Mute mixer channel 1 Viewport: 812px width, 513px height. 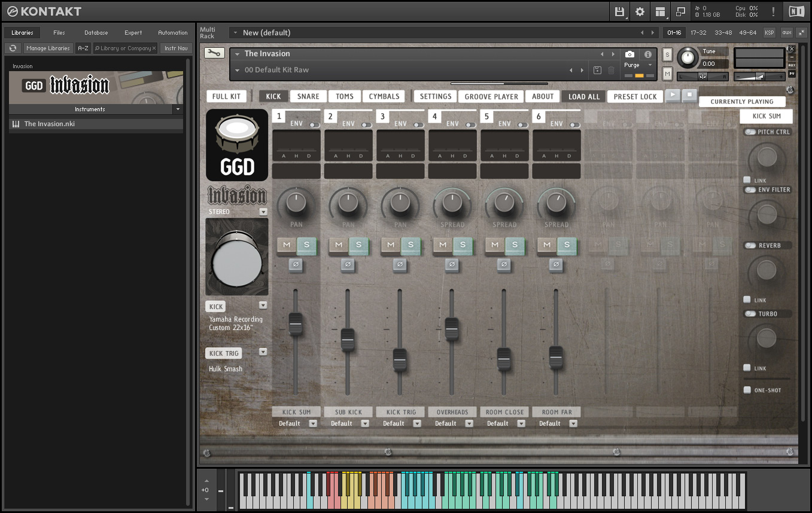[x=287, y=245]
